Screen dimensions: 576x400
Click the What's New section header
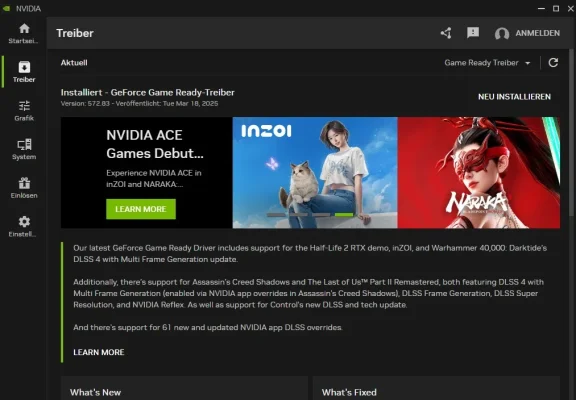(96, 392)
